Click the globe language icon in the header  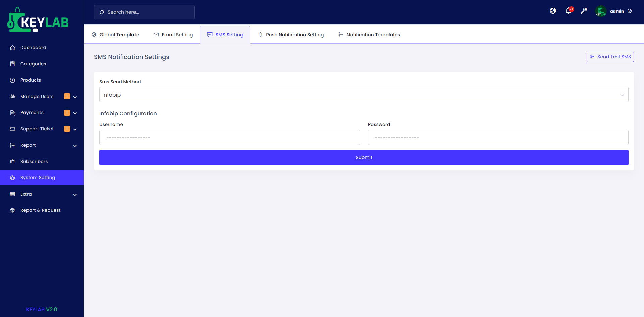coord(552,11)
